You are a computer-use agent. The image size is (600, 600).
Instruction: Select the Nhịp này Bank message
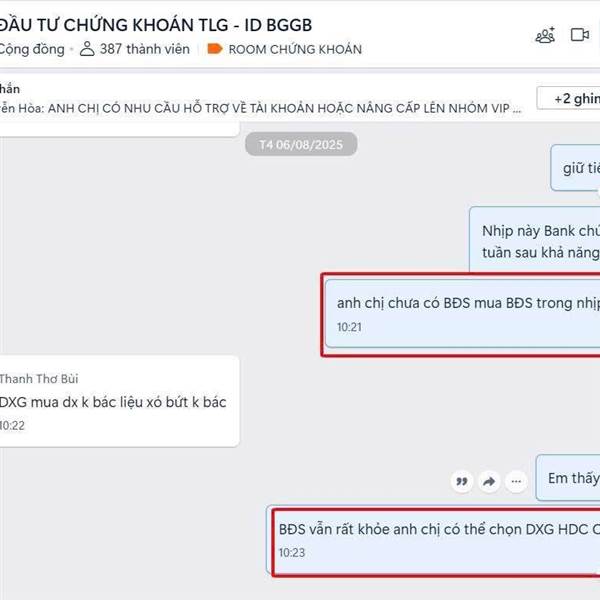(535, 240)
